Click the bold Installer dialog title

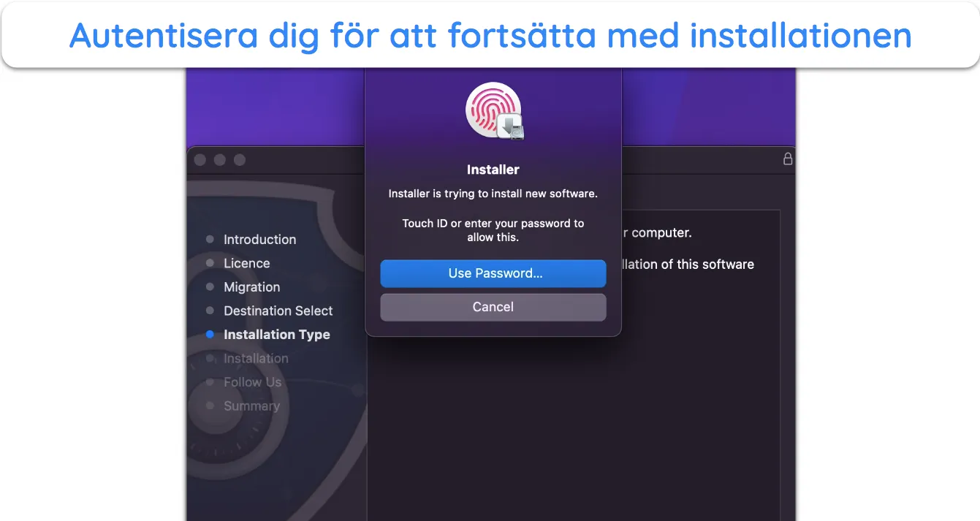coord(493,170)
